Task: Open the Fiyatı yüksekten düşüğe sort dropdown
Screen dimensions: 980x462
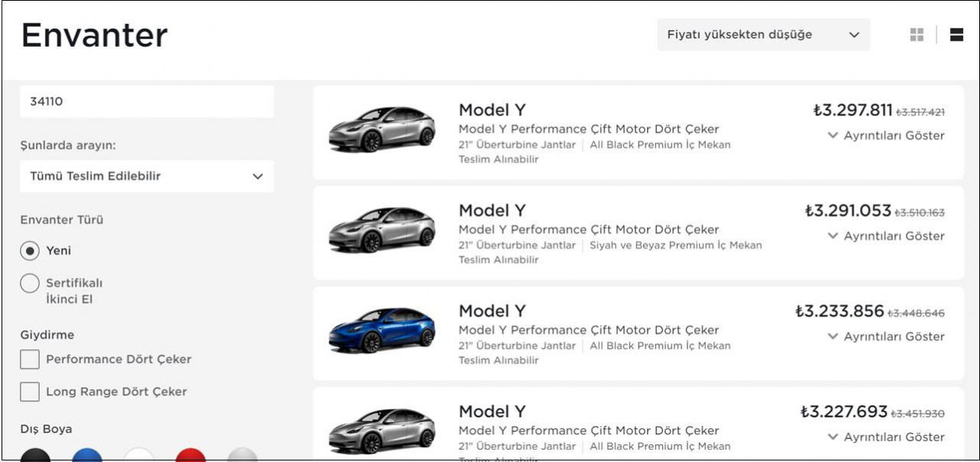Action: coord(763,34)
